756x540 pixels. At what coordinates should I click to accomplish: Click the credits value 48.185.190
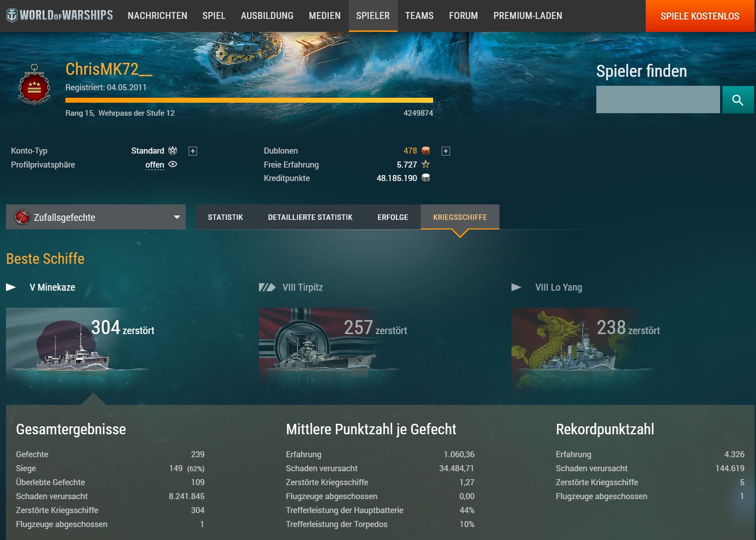click(x=397, y=178)
